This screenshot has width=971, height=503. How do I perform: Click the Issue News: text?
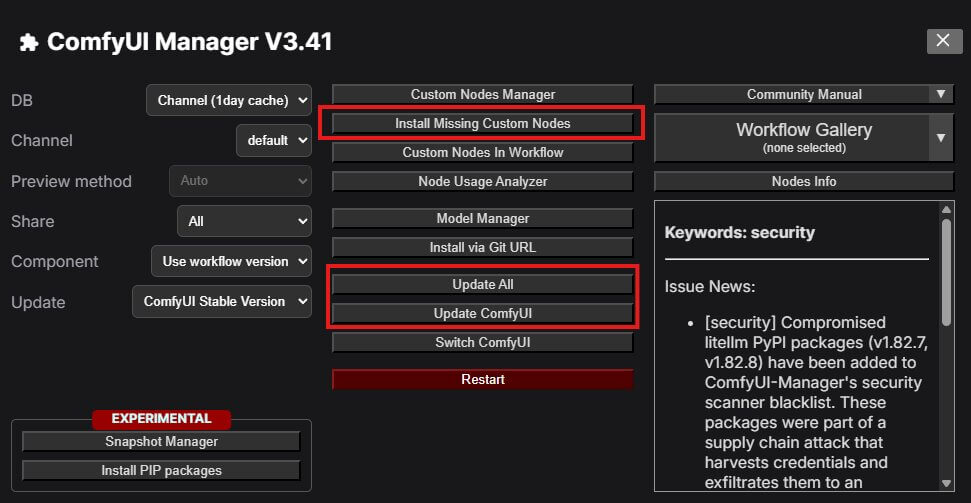tap(710, 287)
